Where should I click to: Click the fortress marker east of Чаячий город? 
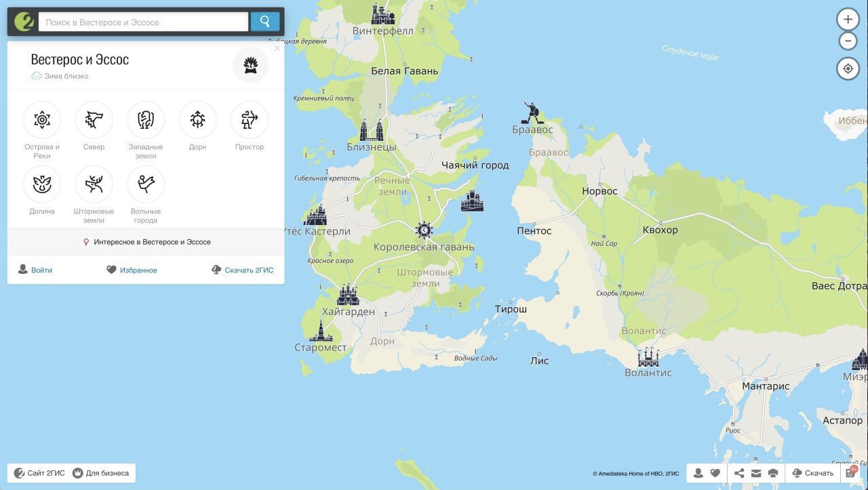click(472, 201)
